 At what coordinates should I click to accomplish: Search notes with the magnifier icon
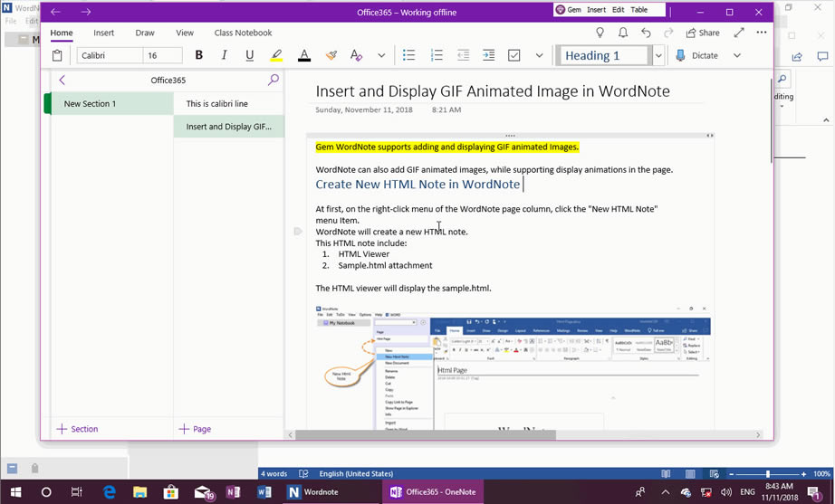tap(274, 80)
